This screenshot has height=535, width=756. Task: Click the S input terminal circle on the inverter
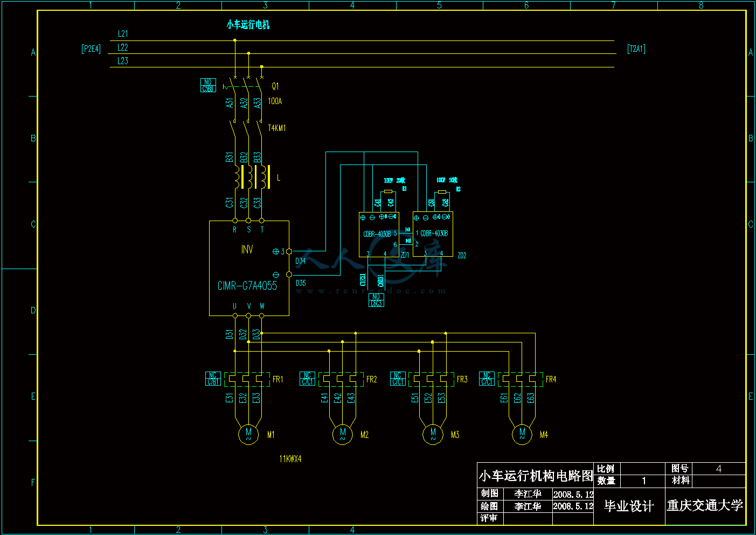248,221
